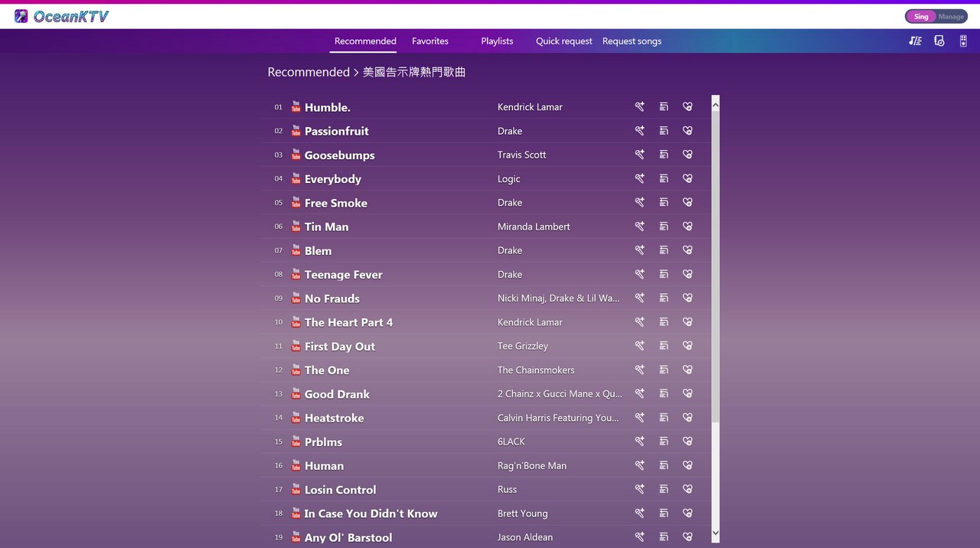Click artist Brett Young
Image resolution: width=980 pixels, height=548 pixels.
[523, 514]
